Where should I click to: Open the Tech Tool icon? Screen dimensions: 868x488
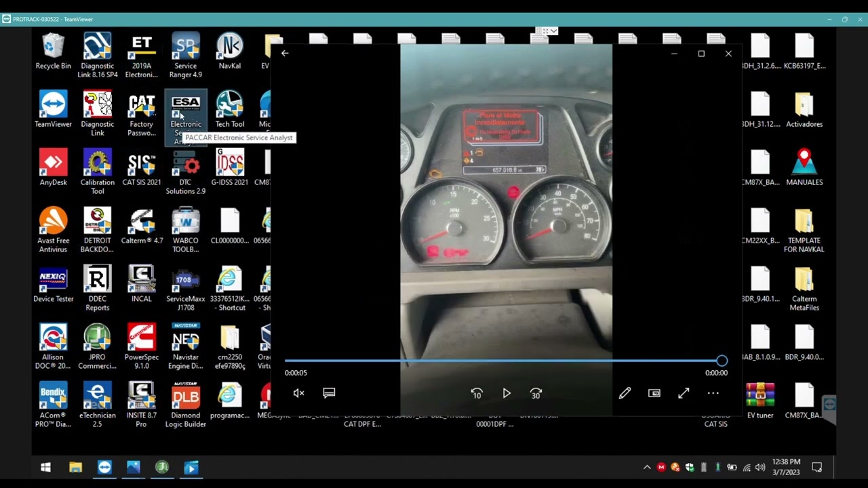(x=229, y=110)
